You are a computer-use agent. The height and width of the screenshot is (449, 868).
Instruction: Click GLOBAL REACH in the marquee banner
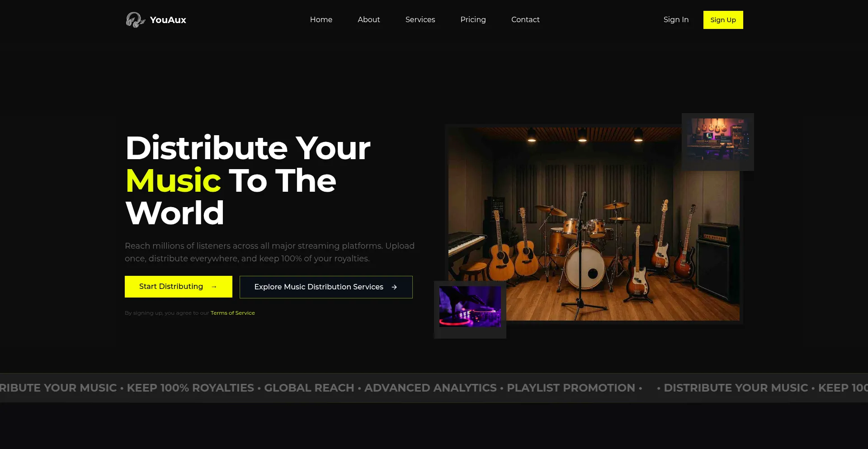[x=309, y=388]
